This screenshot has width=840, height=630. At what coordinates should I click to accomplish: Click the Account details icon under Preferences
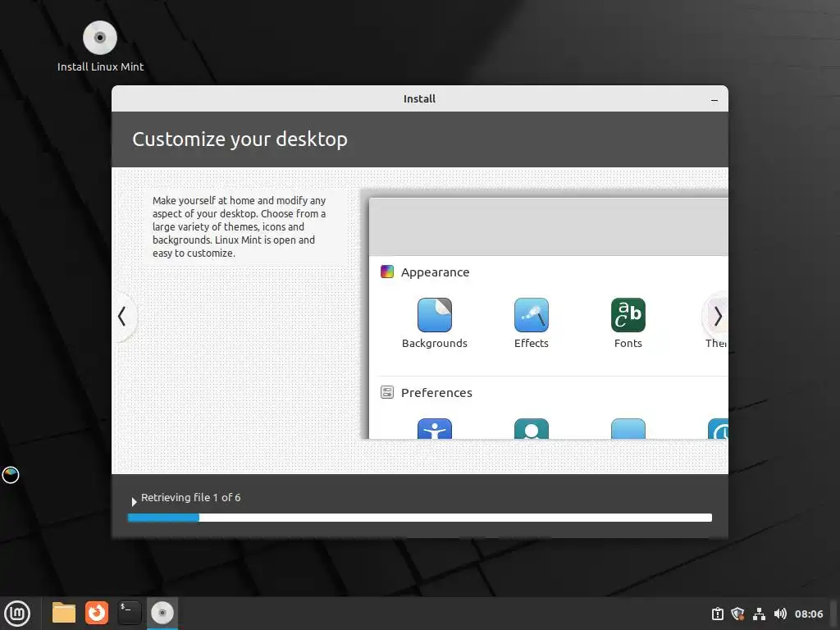click(532, 428)
